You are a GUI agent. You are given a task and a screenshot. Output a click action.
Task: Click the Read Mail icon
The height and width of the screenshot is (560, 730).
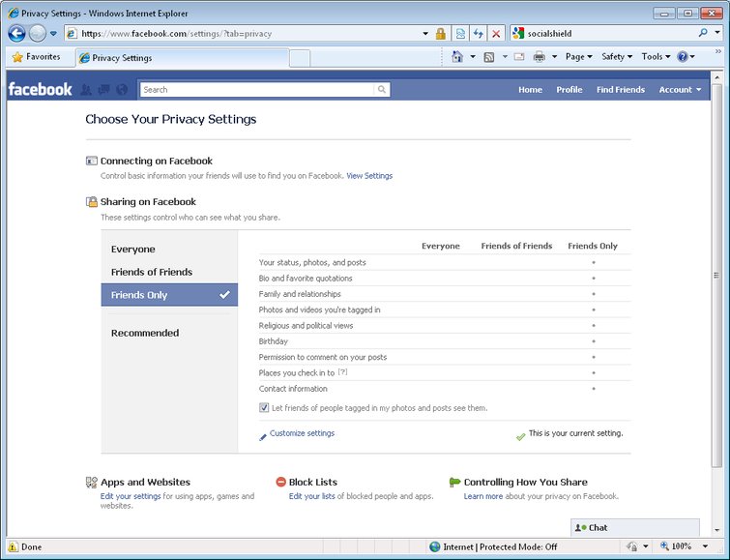[x=519, y=57]
